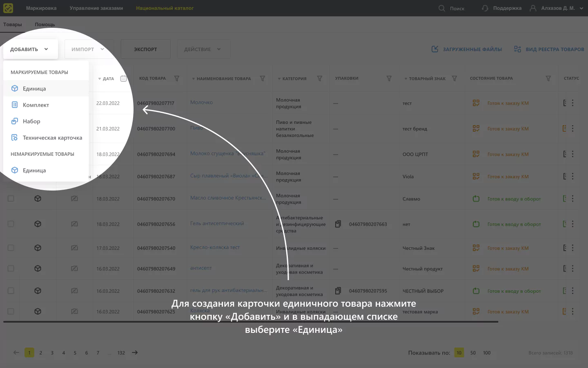Tick the checkbox for антисепт row
The width and height of the screenshot is (588, 368).
[11, 269]
